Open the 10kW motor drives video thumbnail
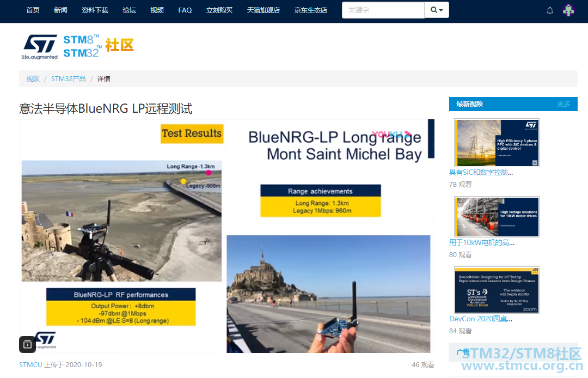 coord(497,217)
